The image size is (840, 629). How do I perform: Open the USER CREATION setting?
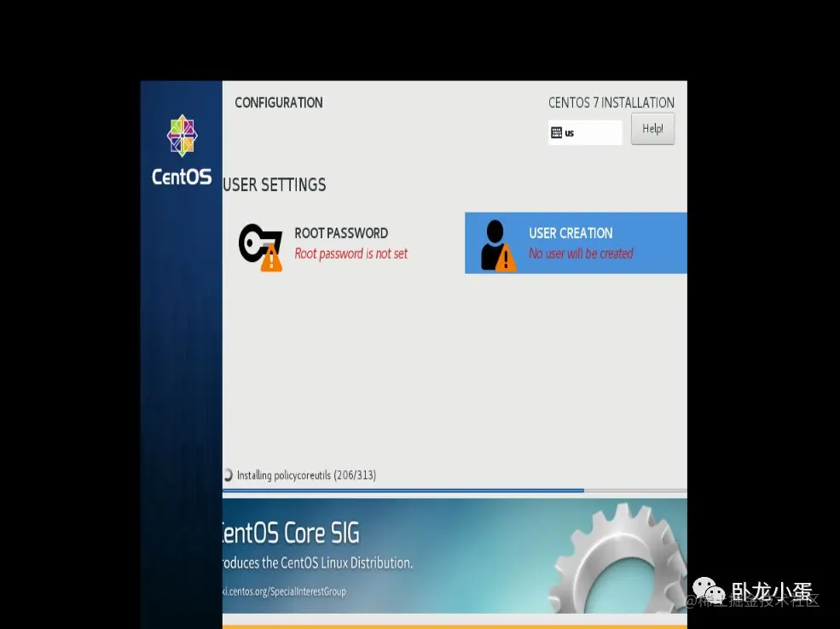pyautogui.click(x=576, y=243)
